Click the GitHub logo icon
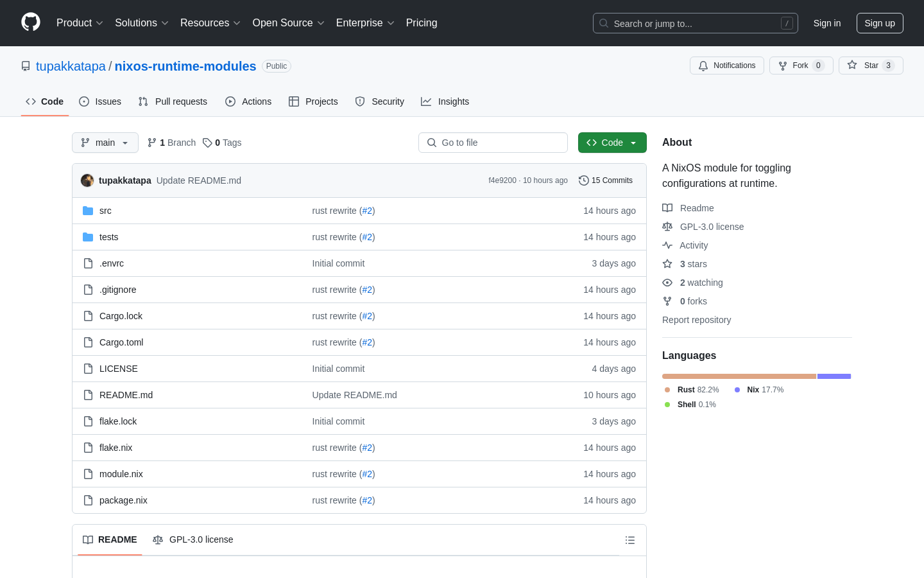 click(31, 22)
